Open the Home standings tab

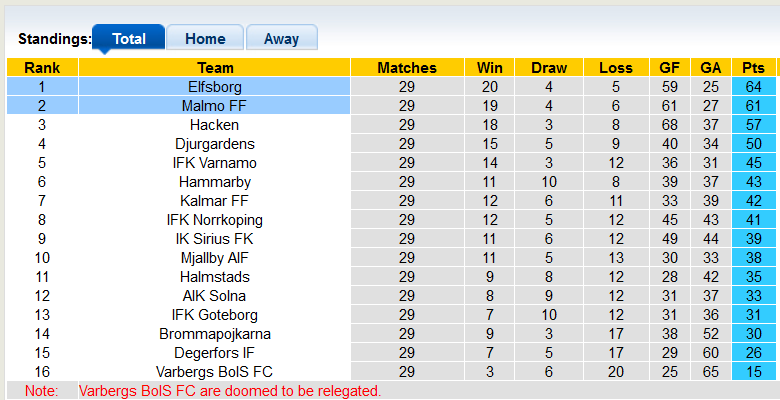(x=205, y=39)
